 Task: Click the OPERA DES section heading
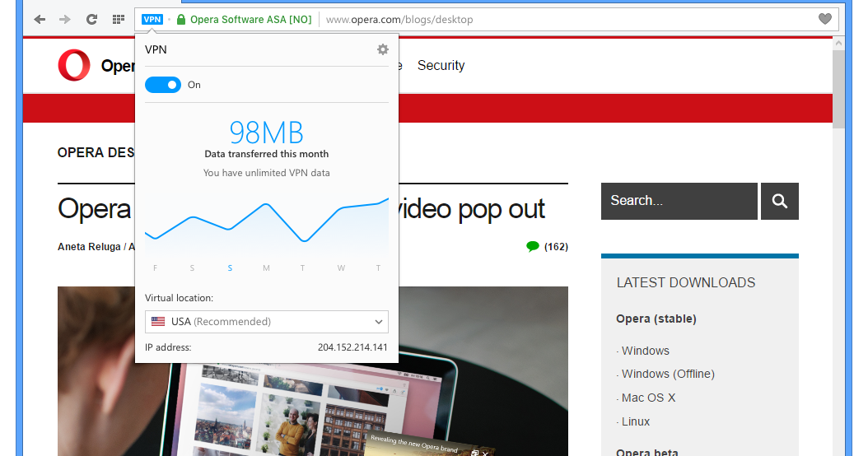(x=96, y=153)
